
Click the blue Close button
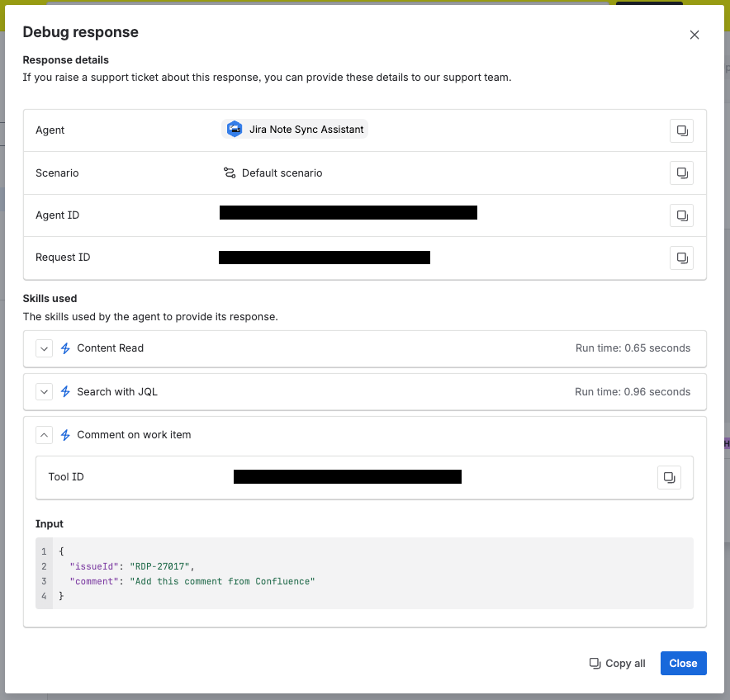click(x=683, y=663)
